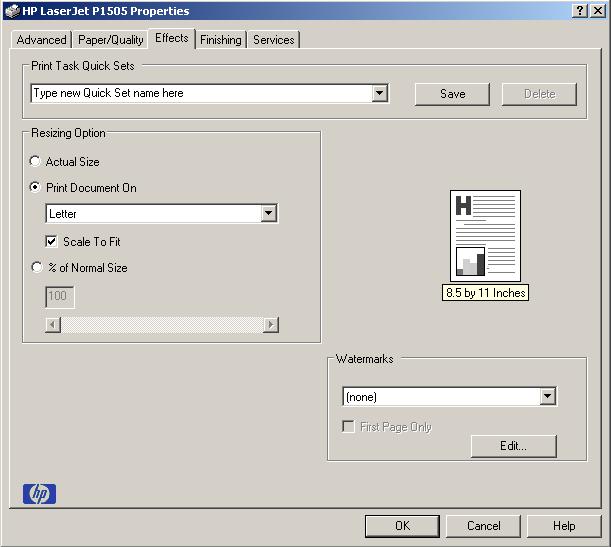
Task: Click the percent scale slider track
Action: pyautogui.click(x=162, y=324)
